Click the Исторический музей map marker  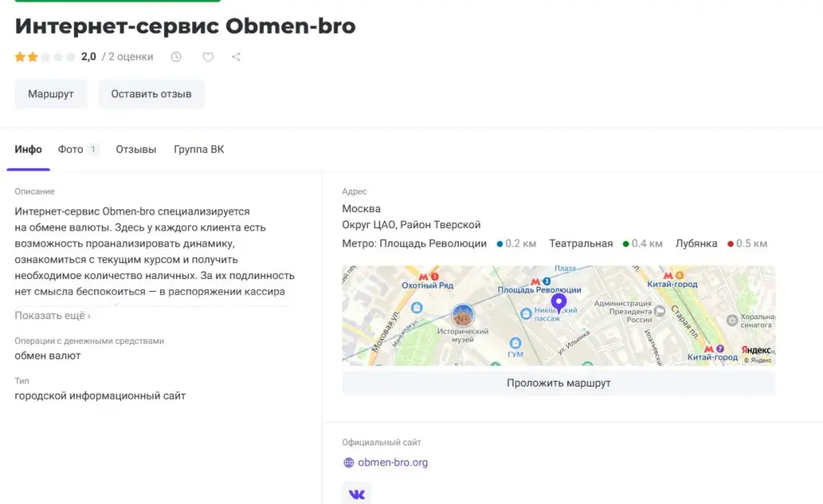tap(462, 316)
